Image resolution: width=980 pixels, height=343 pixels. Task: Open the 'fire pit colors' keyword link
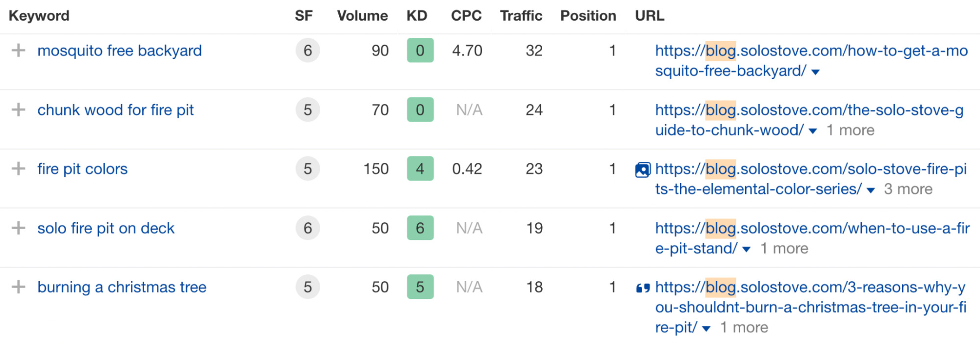tap(82, 169)
